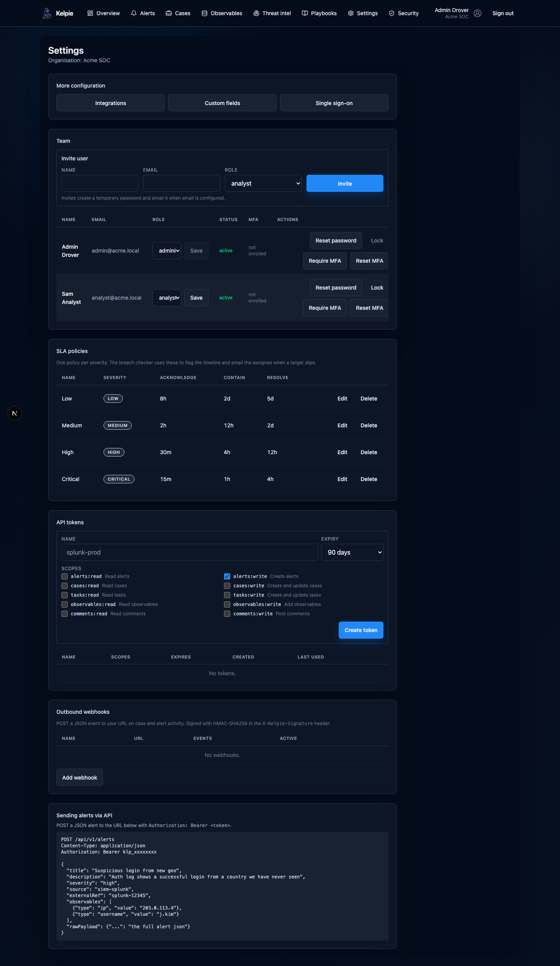Check the comments:read scope
This screenshot has height=966, width=560.
click(65, 614)
